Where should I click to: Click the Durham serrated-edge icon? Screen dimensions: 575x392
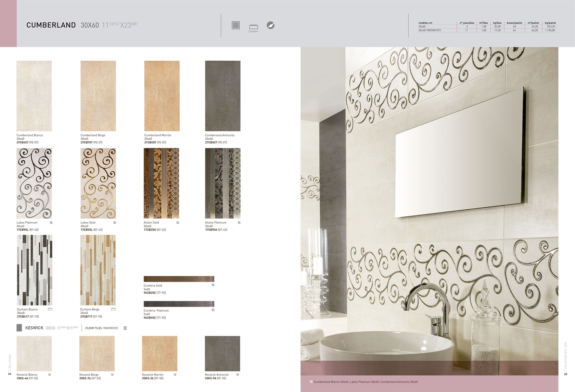(x=253, y=27)
